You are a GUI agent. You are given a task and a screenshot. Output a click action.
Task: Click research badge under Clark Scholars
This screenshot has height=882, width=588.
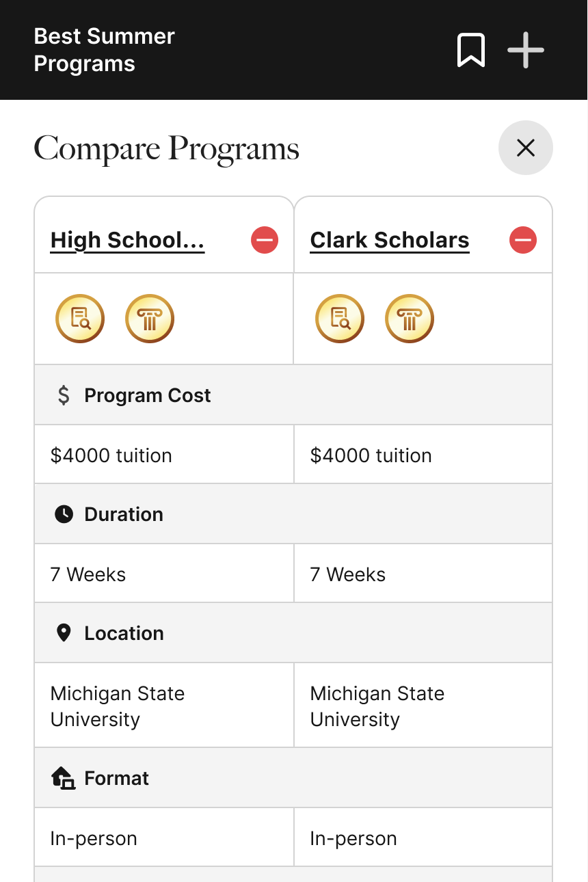[x=340, y=319]
